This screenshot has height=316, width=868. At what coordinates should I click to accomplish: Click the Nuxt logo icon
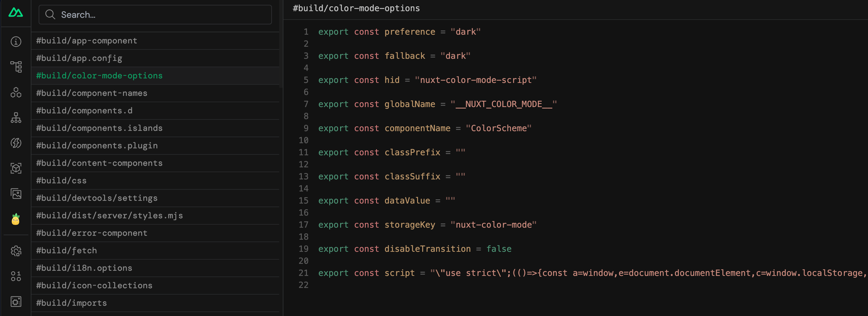(x=15, y=13)
